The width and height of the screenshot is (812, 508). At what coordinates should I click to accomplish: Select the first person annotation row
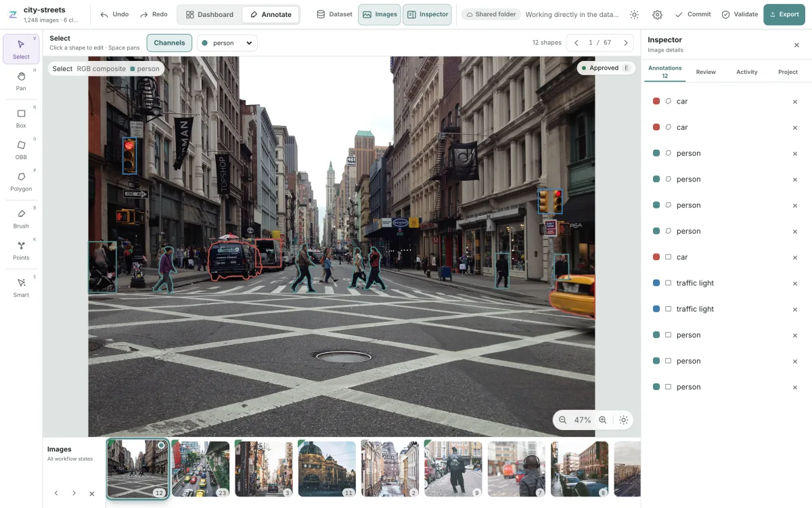[726, 153]
